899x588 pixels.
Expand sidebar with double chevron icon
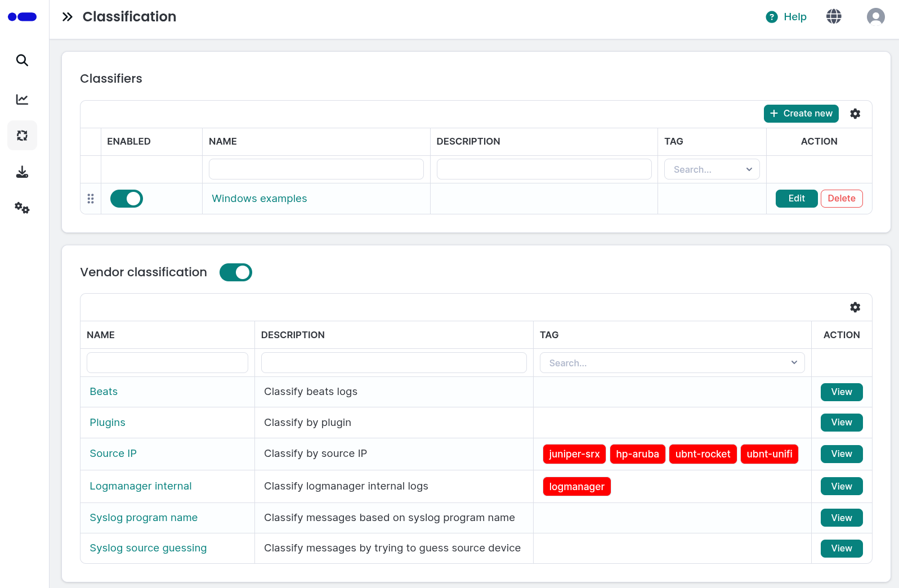(x=68, y=17)
